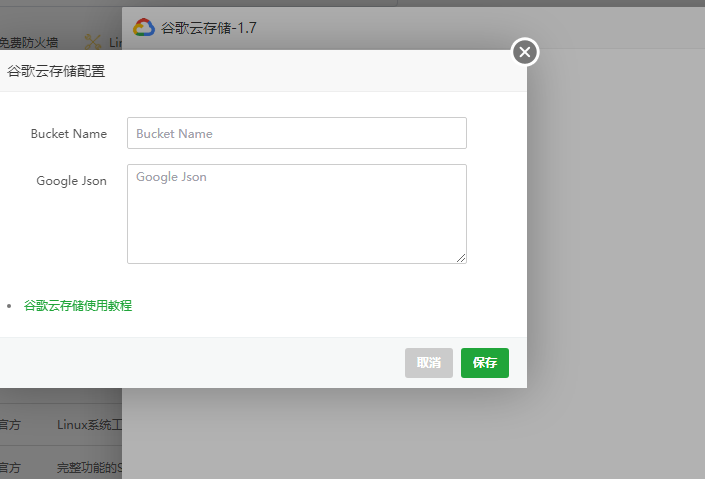Click the Linux系统工 row text in the background list

click(x=89, y=425)
